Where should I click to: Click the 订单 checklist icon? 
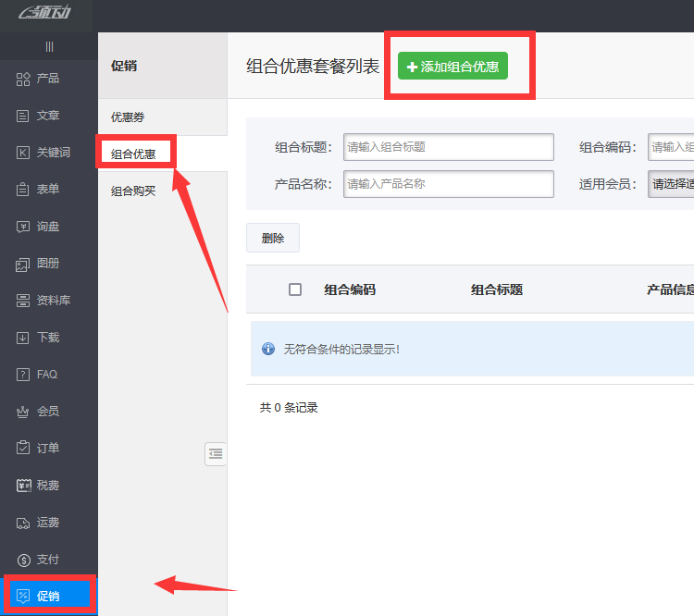click(23, 448)
